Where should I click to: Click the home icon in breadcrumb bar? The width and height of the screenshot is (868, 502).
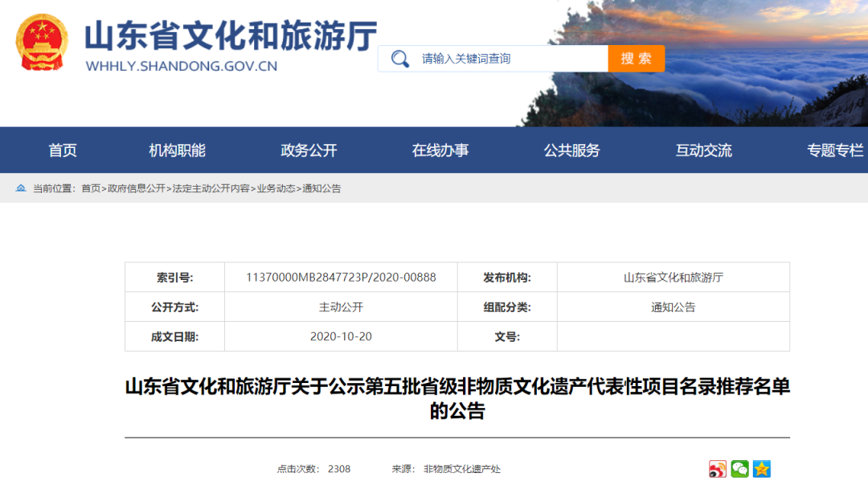pyautogui.click(x=21, y=188)
